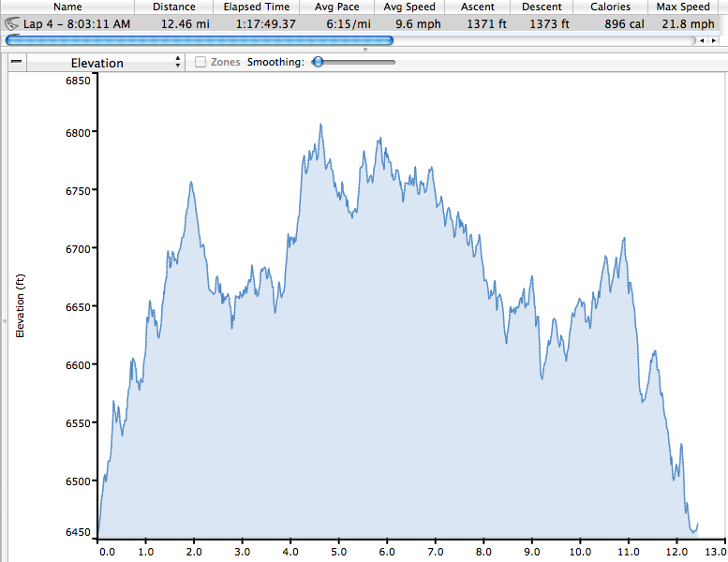Click the elevation peak near mile 4.6
The height and width of the screenshot is (562, 728).
[x=320, y=125]
